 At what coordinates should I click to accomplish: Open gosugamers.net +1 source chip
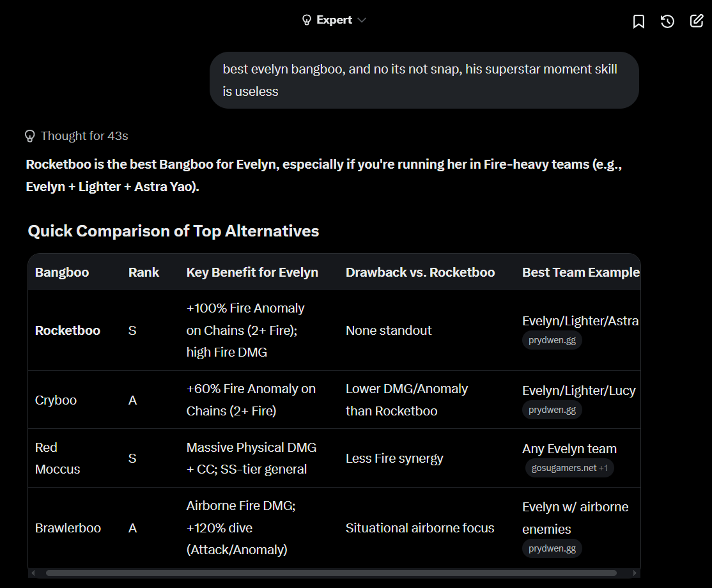tap(569, 468)
